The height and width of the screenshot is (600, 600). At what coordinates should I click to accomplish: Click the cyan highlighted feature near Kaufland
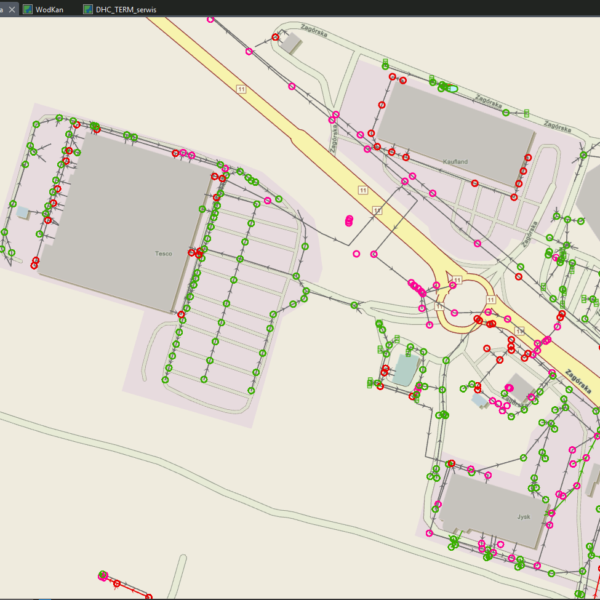452,89
